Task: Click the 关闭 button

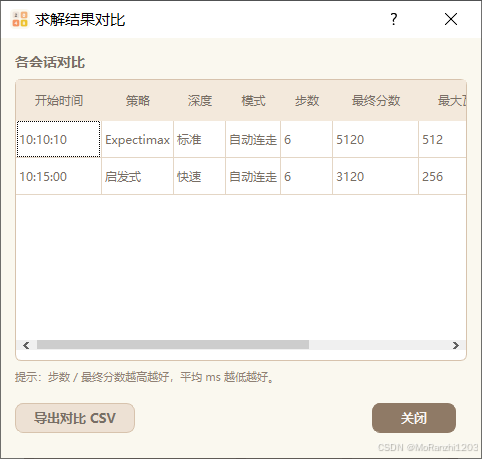Action: (414, 418)
